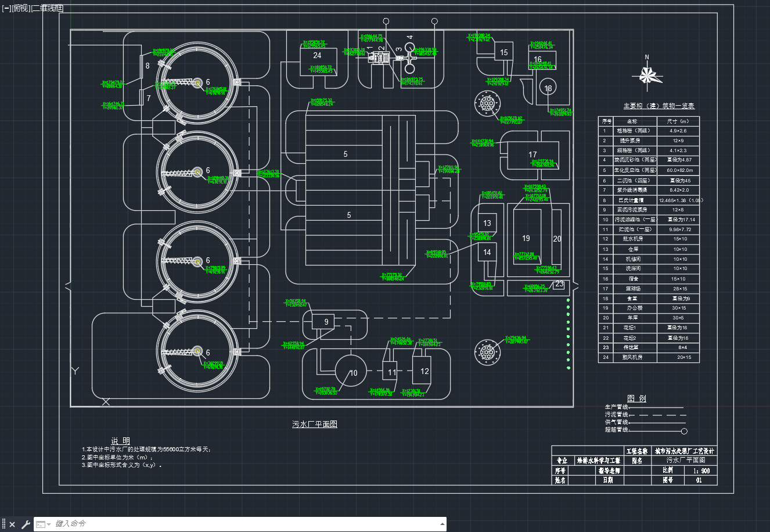
Task: Select the 办公楼 table cell
Action: pos(634,308)
